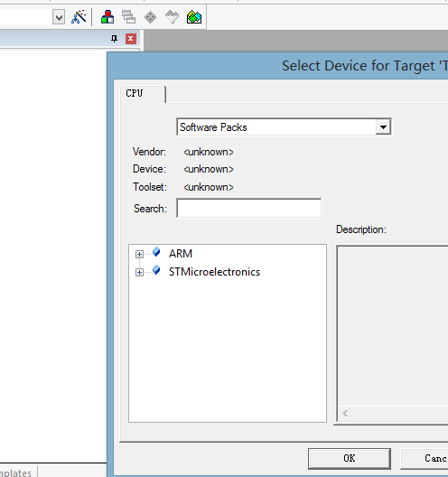Image resolution: width=448 pixels, height=477 pixels.
Task: Expand the ARM vendor node
Action: pos(139,254)
